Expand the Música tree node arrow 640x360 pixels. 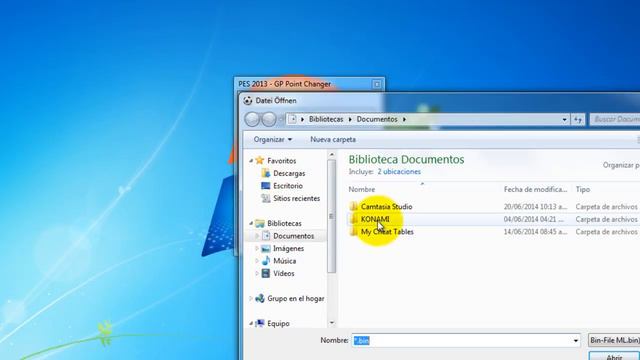[x=257, y=261]
